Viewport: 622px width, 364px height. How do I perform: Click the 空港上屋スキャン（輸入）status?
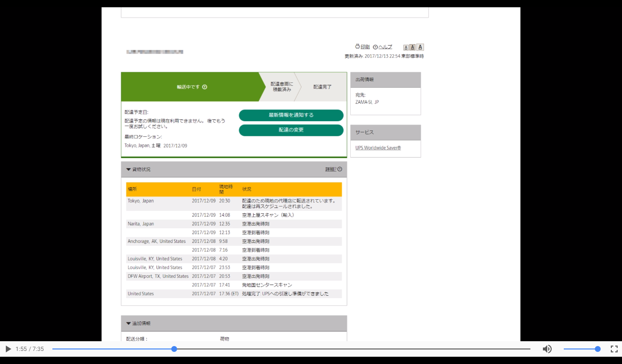(x=268, y=215)
